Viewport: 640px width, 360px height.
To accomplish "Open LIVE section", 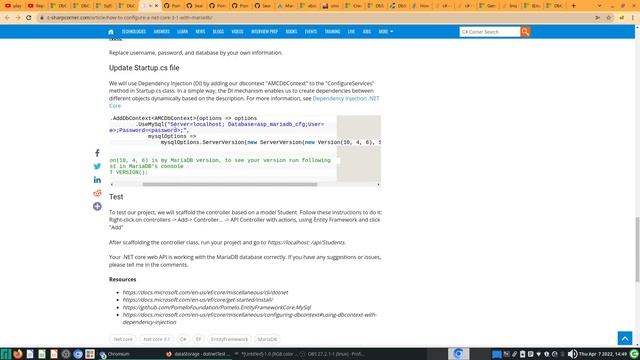I will (x=351, y=32).
